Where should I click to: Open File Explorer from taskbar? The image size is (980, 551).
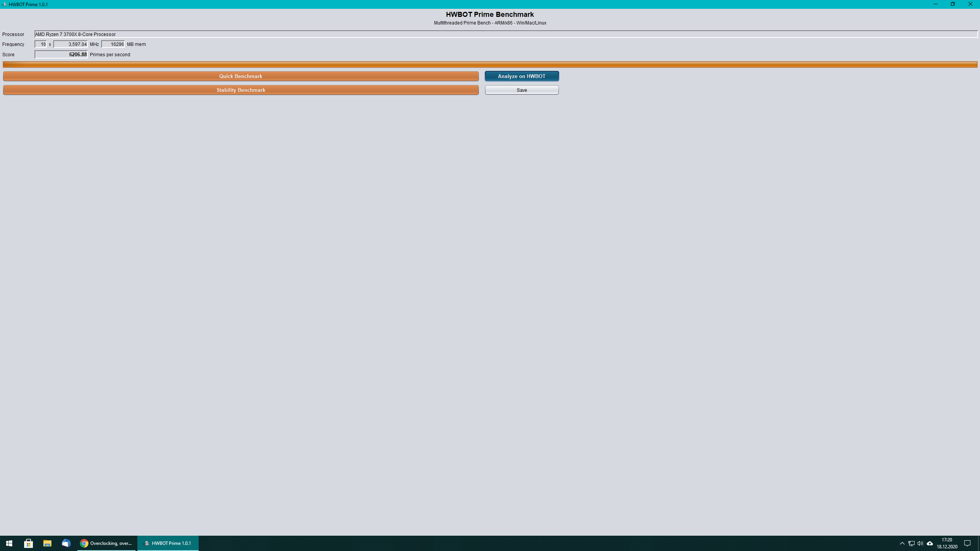pos(47,543)
